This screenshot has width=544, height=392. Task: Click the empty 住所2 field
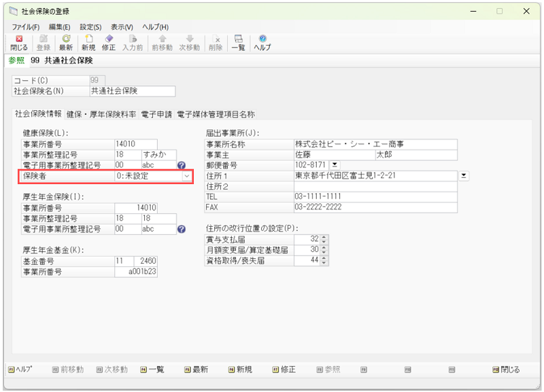pos(375,186)
